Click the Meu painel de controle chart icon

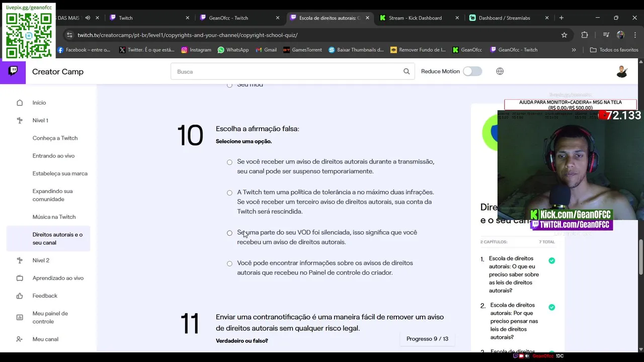tap(20, 318)
